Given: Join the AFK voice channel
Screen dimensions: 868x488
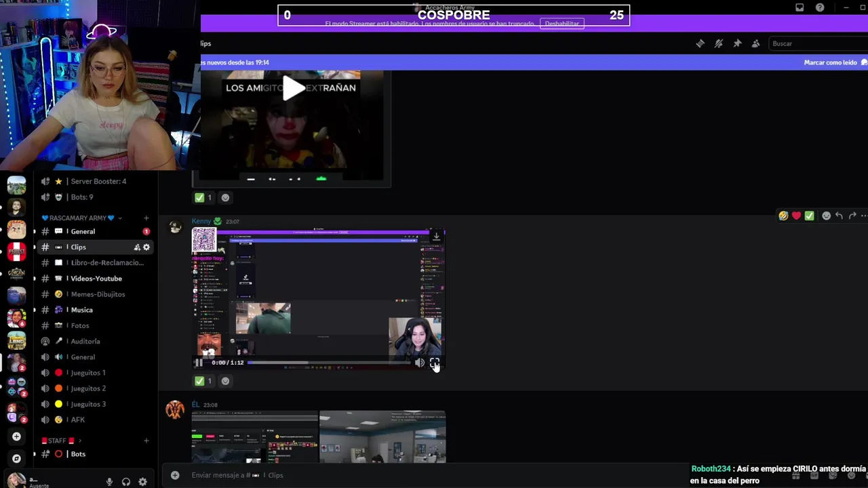Looking at the screenshot, I should (95, 420).
